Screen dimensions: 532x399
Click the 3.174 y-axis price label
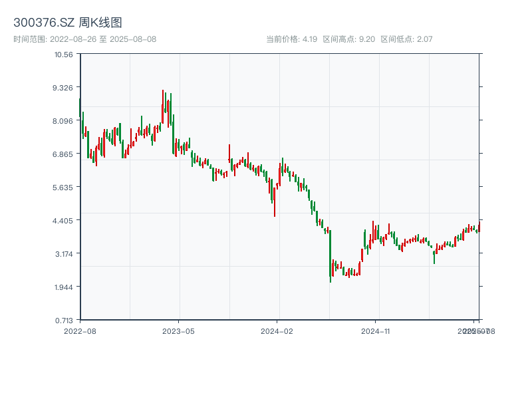64,254
